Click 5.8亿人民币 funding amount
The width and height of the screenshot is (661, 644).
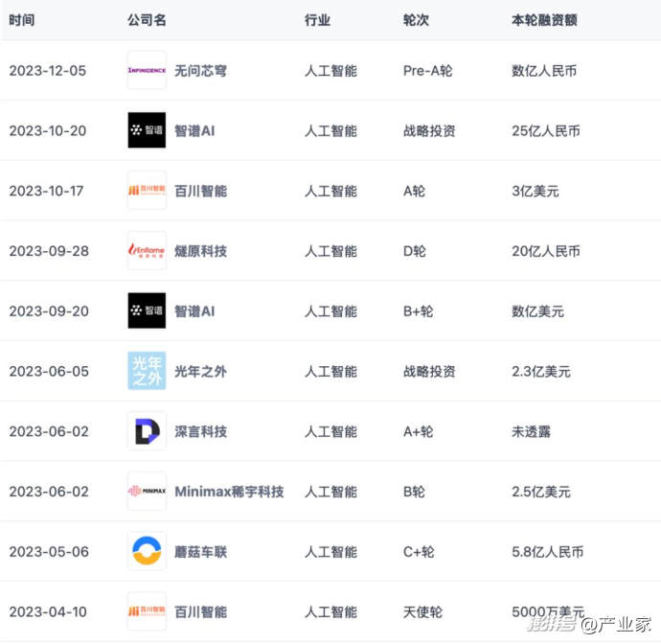(548, 552)
